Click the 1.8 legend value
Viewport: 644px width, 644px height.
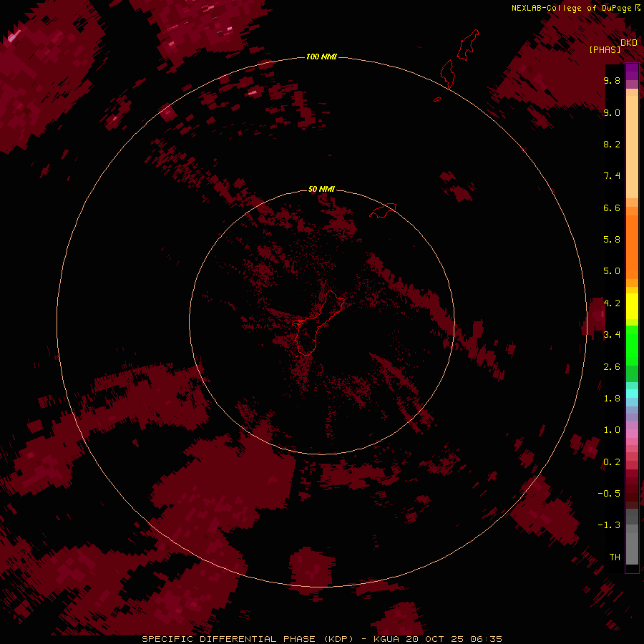click(x=612, y=399)
